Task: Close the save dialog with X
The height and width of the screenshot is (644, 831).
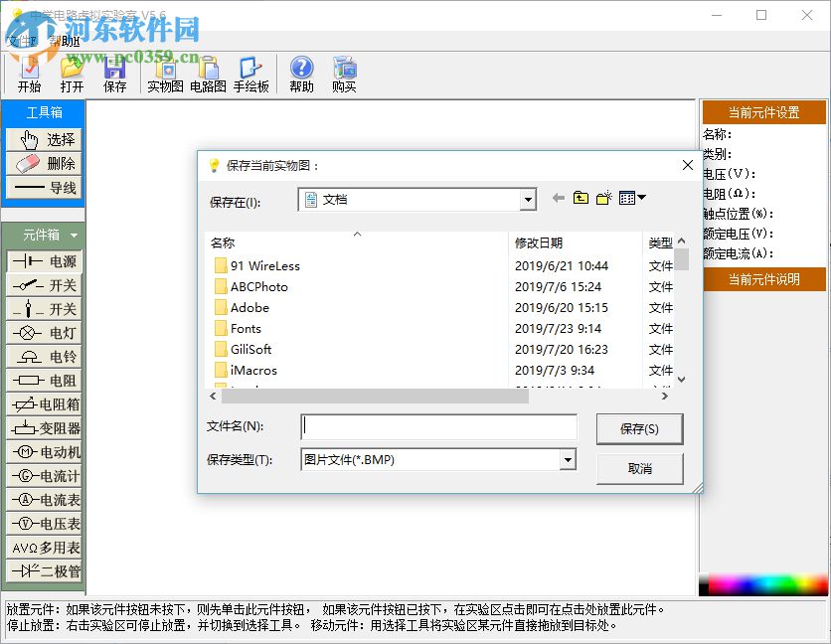Action: pyautogui.click(x=688, y=165)
